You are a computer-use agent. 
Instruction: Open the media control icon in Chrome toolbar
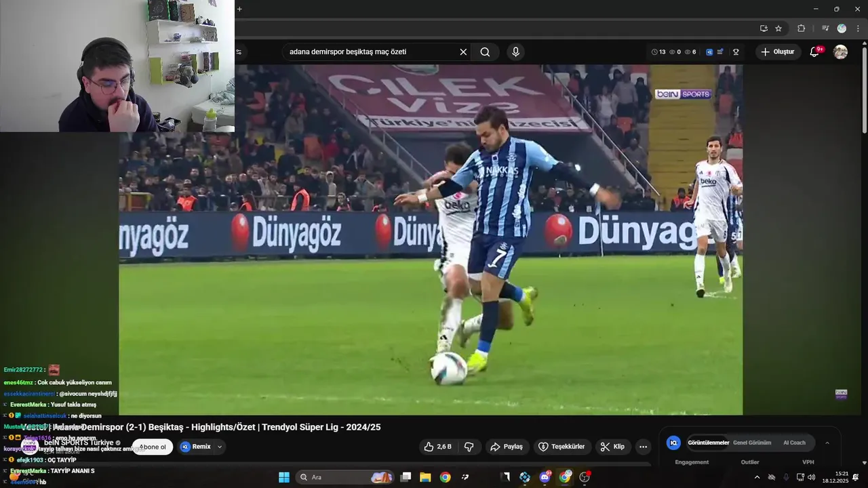click(825, 28)
